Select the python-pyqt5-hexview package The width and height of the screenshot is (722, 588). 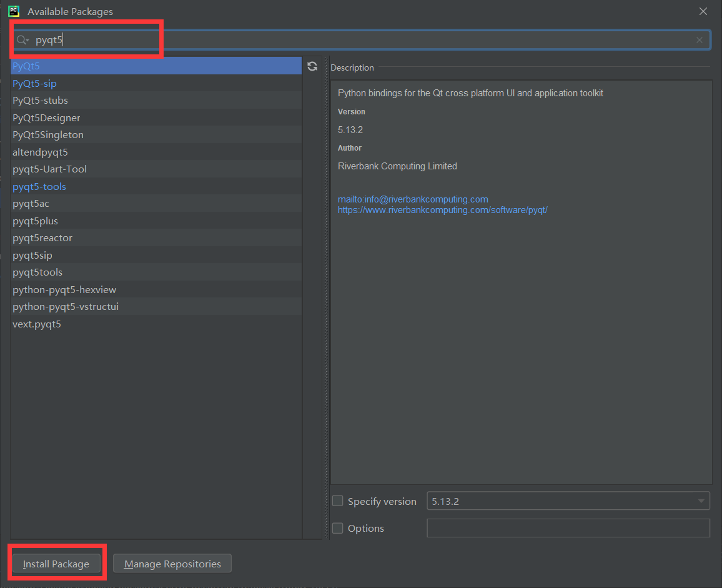[x=156, y=290]
